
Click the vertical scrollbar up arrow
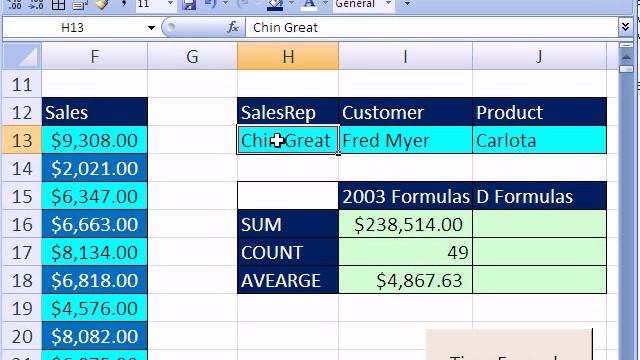[626, 57]
